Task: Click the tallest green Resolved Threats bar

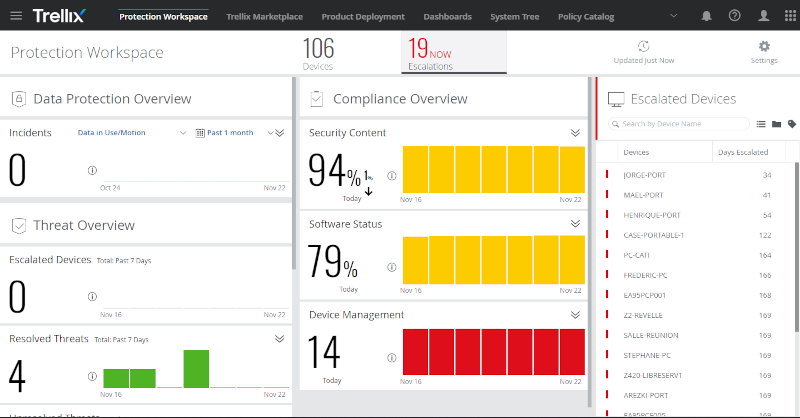Action: 196,368
